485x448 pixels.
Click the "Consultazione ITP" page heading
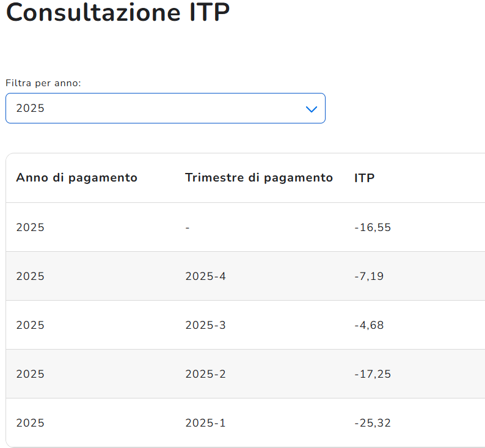click(118, 13)
